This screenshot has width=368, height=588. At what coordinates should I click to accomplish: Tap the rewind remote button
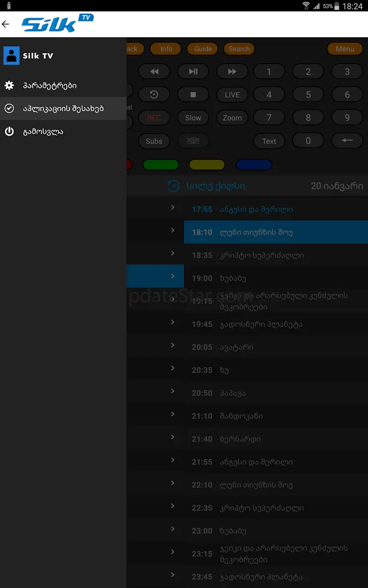click(154, 72)
